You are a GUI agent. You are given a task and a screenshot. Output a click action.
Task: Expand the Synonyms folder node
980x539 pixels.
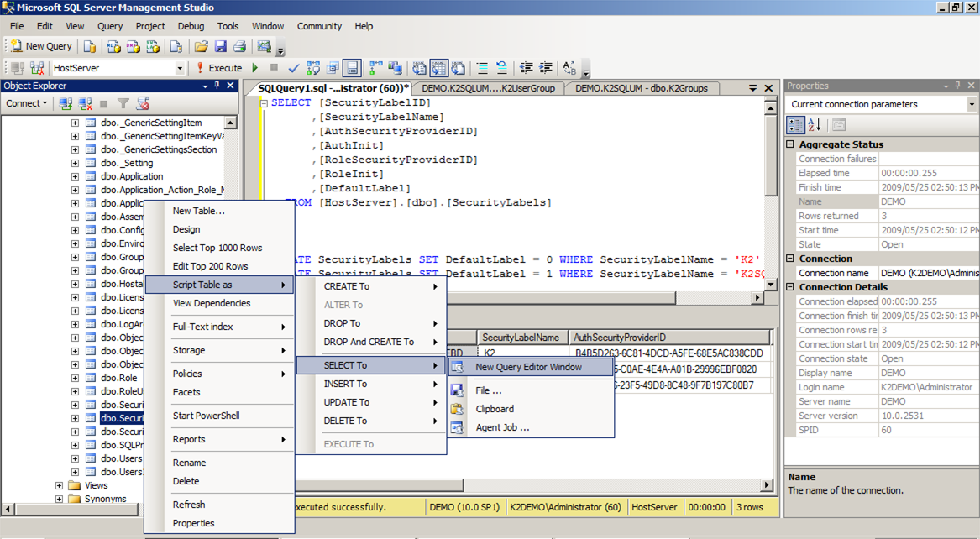click(x=59, y=499)
